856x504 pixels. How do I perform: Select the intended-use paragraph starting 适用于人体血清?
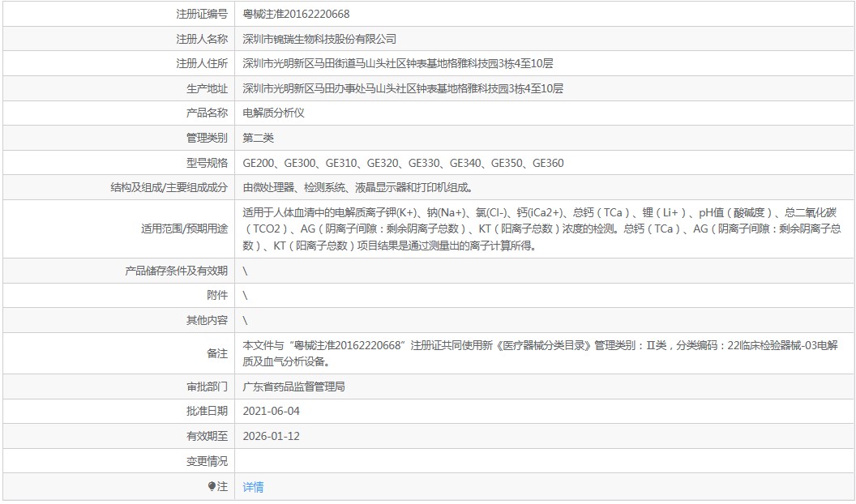(542, 229)
